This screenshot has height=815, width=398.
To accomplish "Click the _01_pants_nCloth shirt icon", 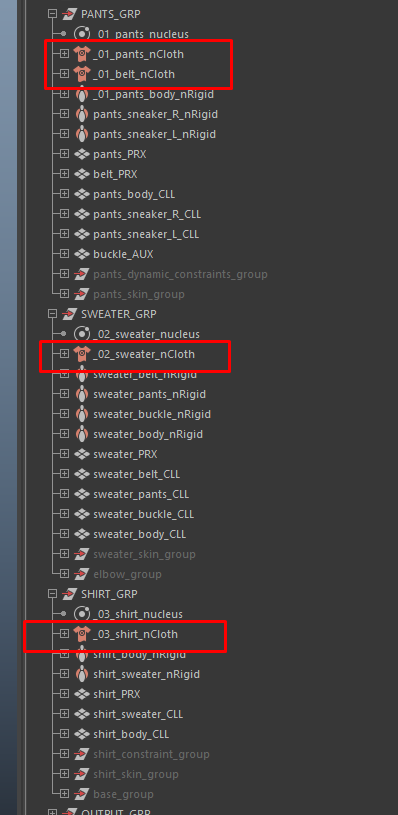I will point(82,54).
